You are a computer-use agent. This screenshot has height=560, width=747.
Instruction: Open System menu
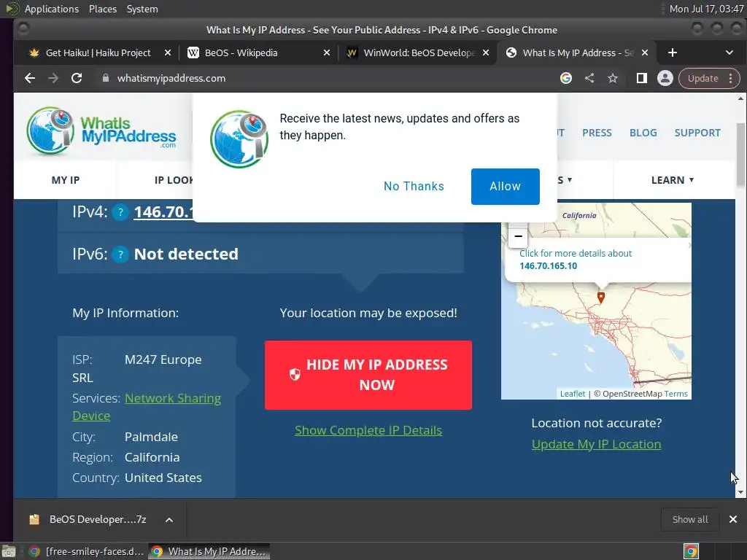click(142, 9)
